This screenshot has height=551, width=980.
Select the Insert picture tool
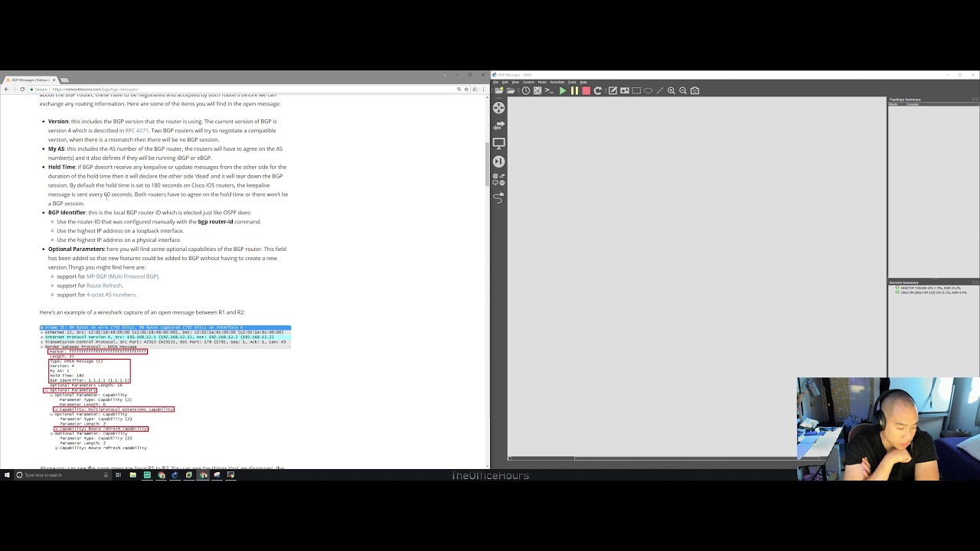click(x=625, y=90)
